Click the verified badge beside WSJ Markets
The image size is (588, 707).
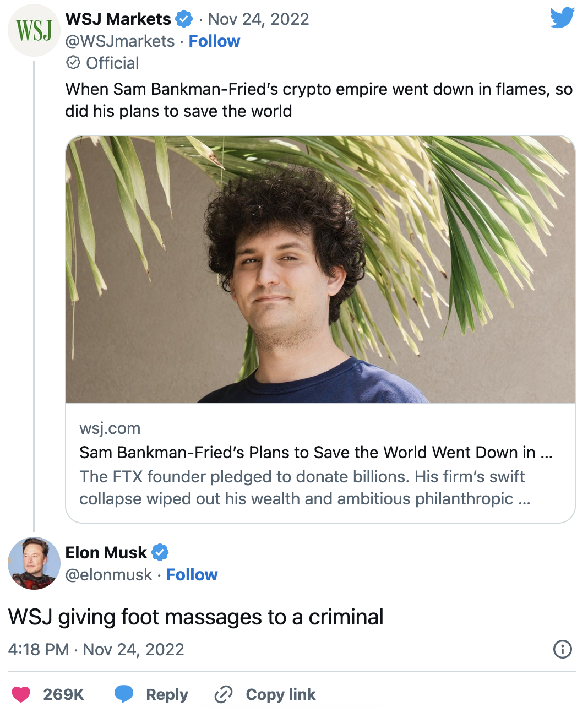click(x=183, y=19)
